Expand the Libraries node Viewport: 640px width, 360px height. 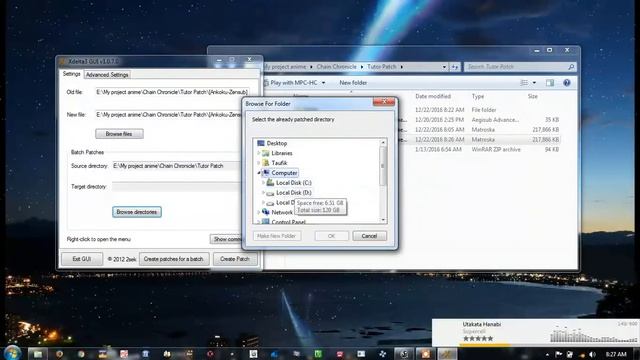pyautogui.click(x=258, y=153)
